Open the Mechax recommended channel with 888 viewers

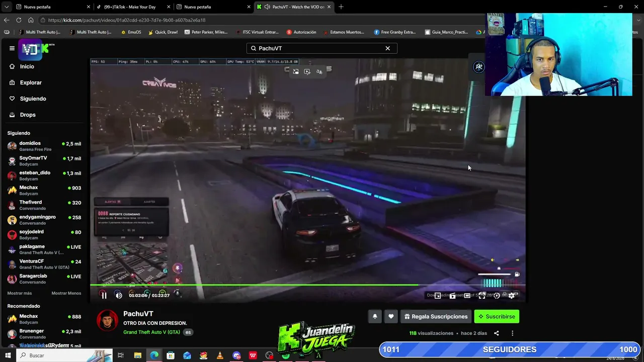point(44,319)
